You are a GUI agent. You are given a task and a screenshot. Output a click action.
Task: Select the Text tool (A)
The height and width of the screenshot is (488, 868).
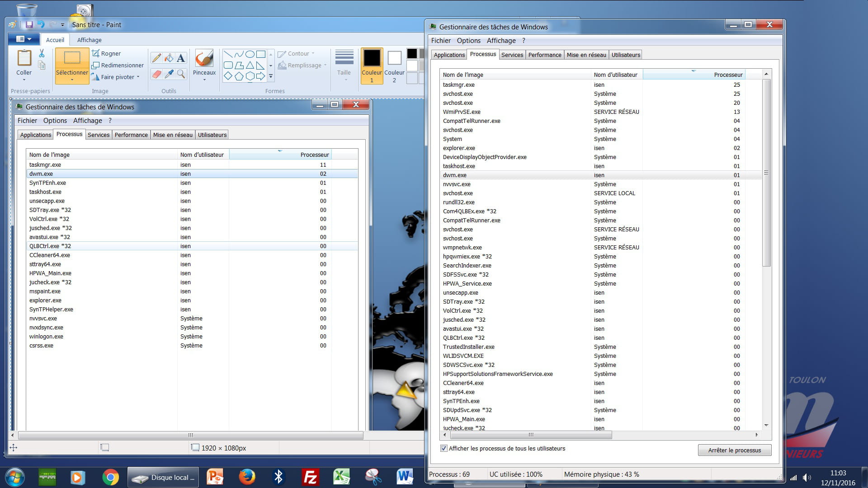pyautogui.click(x=181, y=58)
